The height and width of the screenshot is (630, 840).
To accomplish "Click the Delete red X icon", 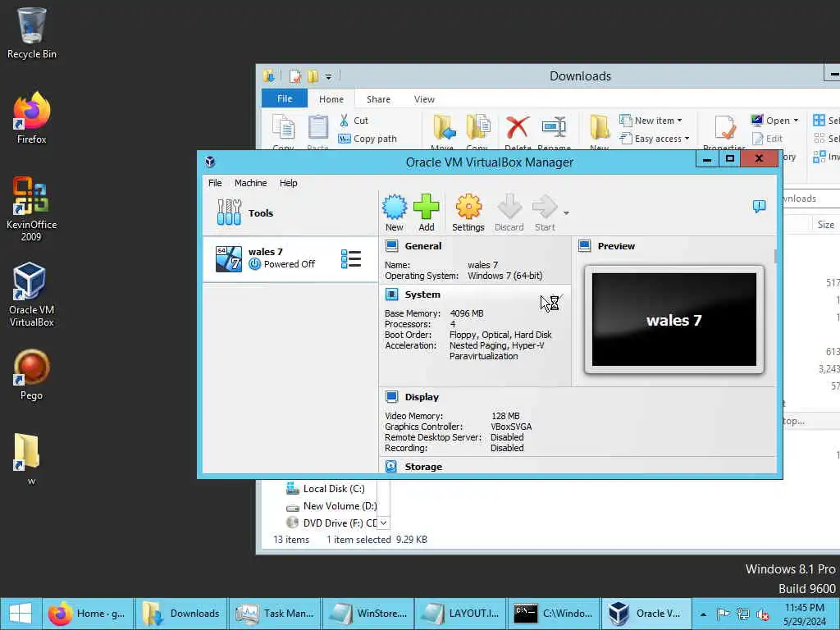I will point(517,127).
